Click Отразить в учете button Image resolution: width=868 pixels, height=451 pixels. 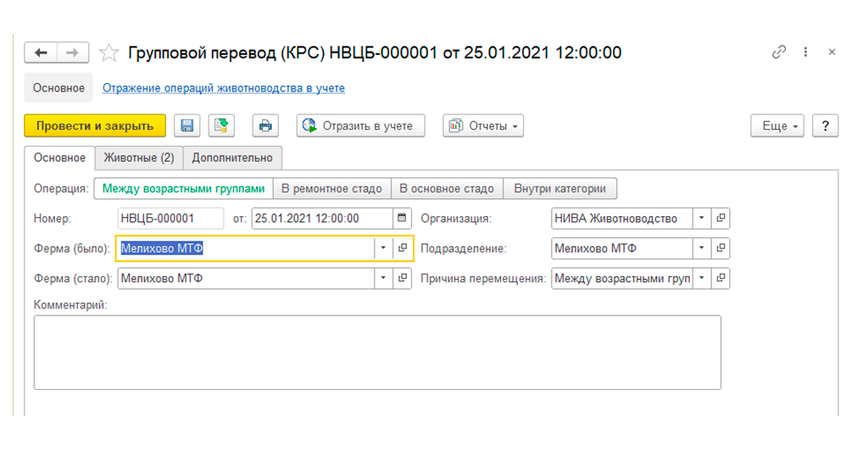(360, 125)
